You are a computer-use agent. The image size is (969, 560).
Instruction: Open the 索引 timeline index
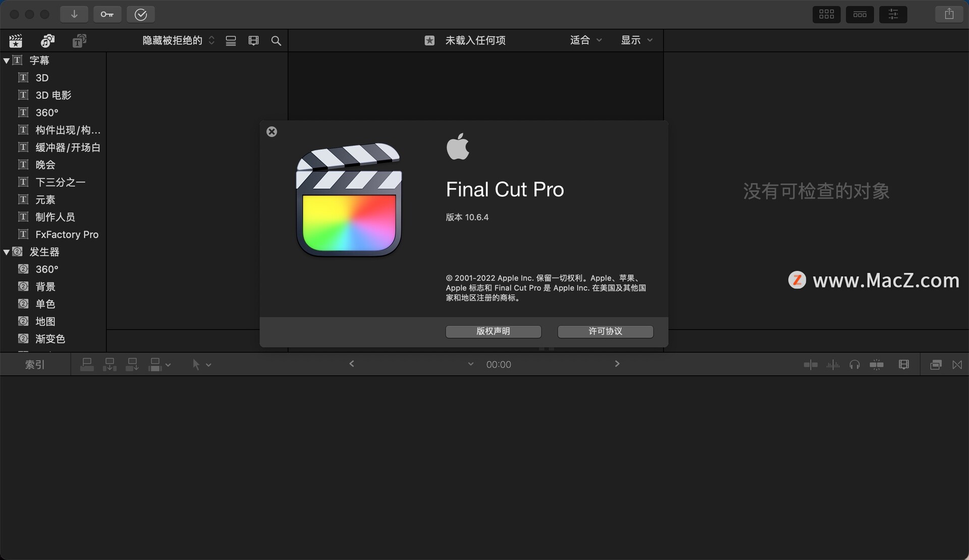point(35,364)
